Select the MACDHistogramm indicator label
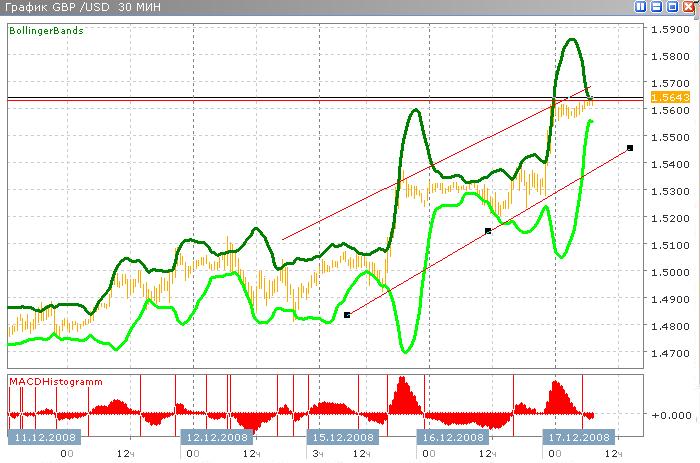 pos(49,381)
